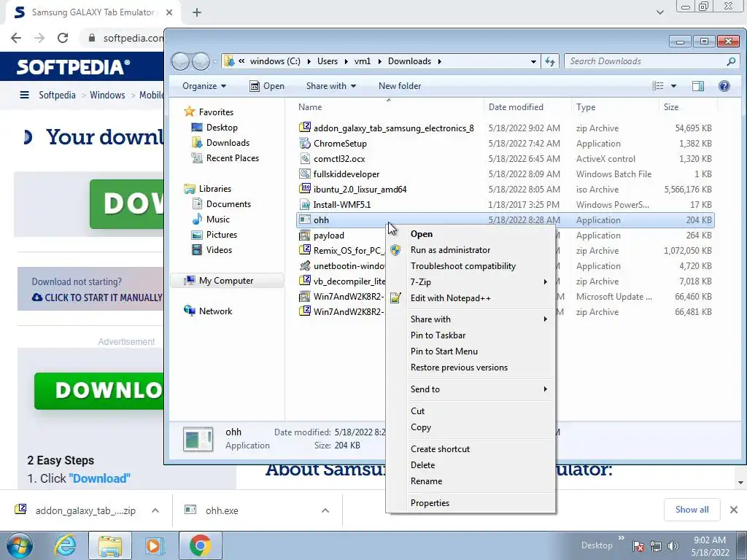
Task: Change view using the view icon button
Action: tap(658, 86)
